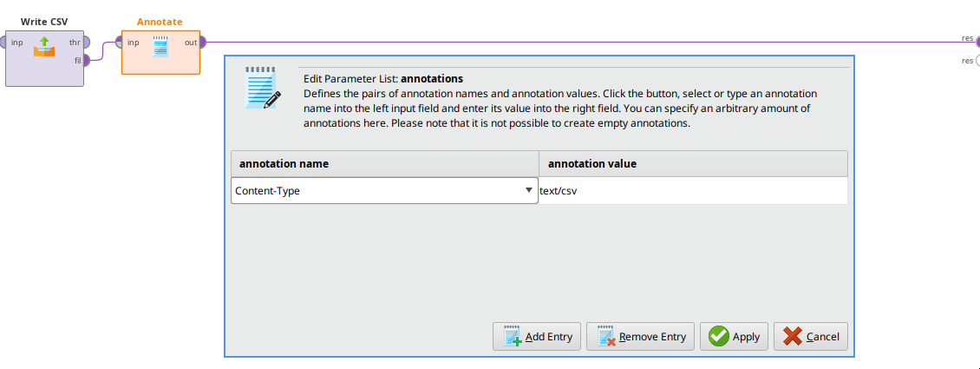Click the connected top res port
The width and height of the screenshot is (980, 369).
pyautogui.click(x=977, y=40)
